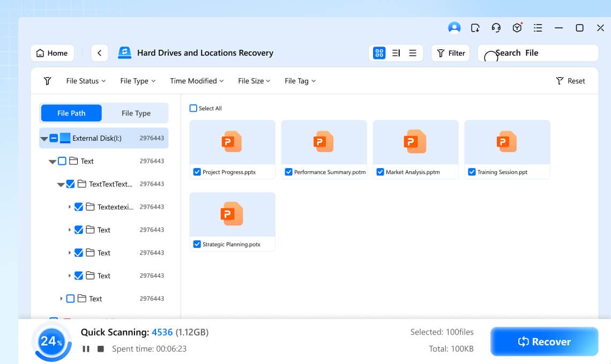Pause the quick scan
This screenshot has height=364, width=611.
click(86, 349)
